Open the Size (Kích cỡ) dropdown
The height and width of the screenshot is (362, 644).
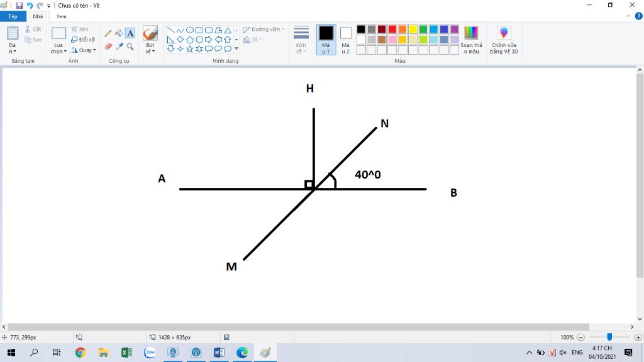point(301,40)
